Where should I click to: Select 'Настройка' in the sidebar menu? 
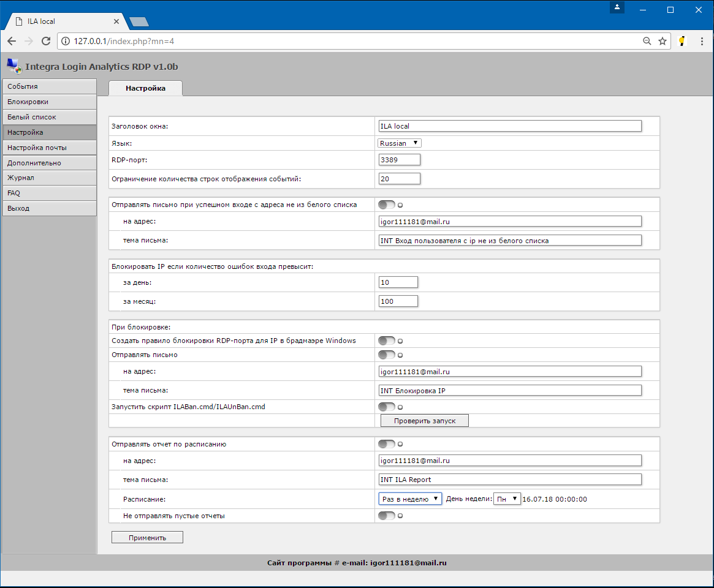49,132
